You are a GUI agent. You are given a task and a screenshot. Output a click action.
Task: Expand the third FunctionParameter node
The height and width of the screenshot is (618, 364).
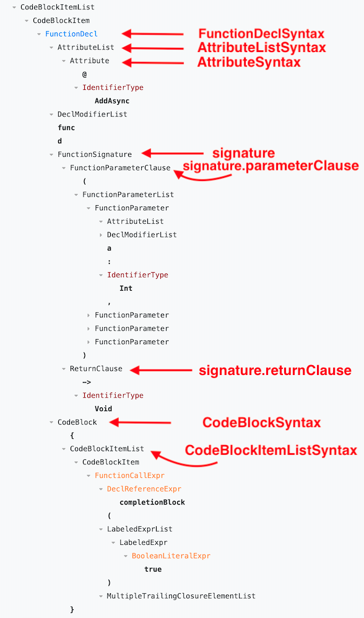[88, 328]
